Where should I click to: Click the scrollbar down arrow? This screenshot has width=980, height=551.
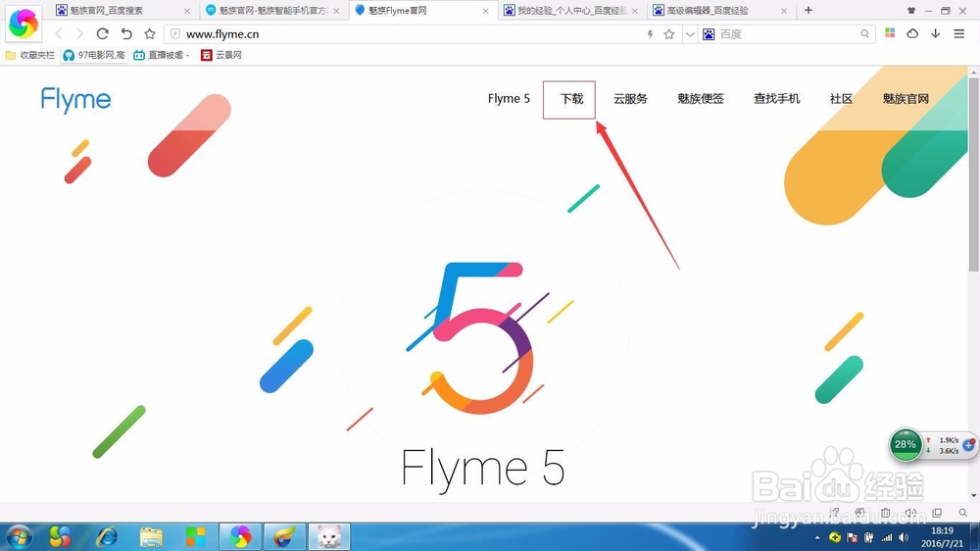click(x=974, y=496)
